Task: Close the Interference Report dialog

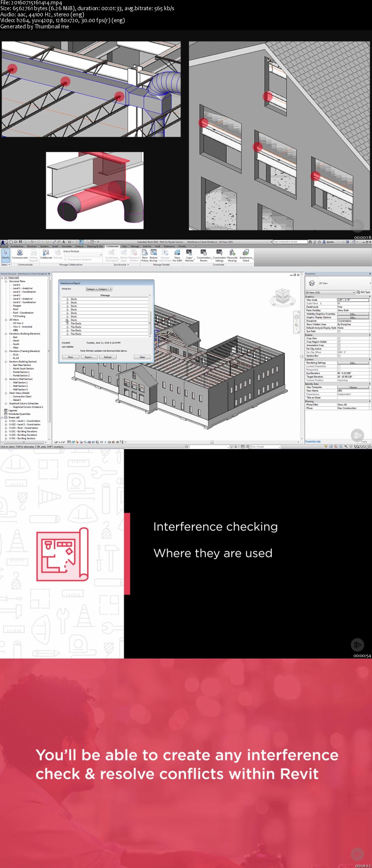Action: 142,357
